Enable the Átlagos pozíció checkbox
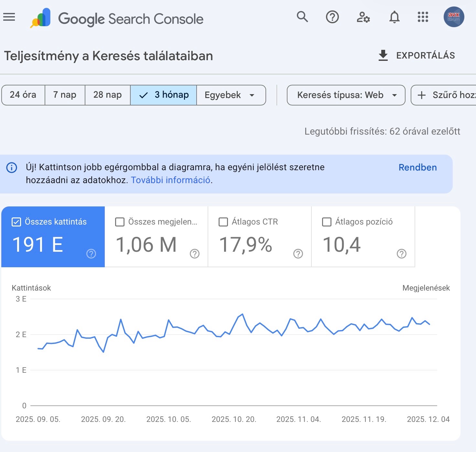This screenshot has height=452, width=476. (327, 222)
